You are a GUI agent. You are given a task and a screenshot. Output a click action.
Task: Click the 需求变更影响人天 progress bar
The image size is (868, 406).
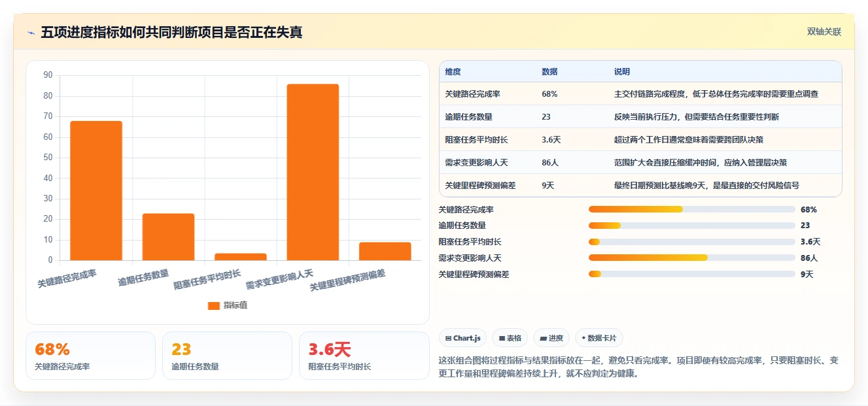point(692,258)
